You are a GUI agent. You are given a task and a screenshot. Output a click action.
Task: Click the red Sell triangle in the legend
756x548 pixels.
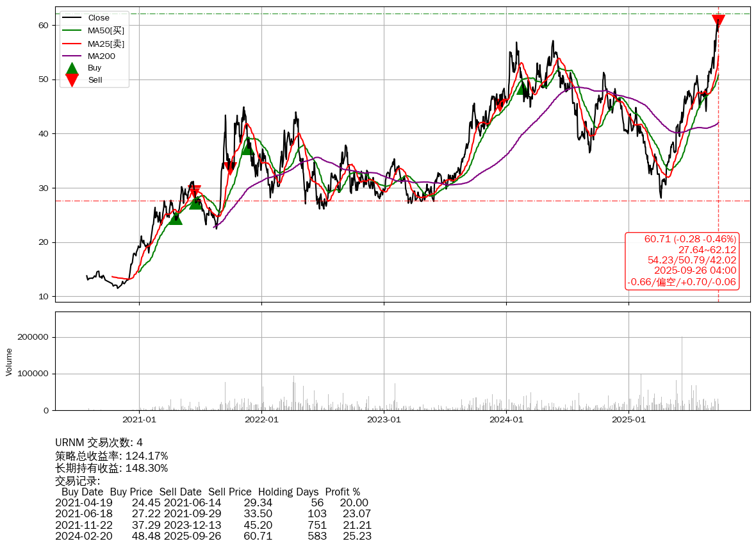click(72, 80)
